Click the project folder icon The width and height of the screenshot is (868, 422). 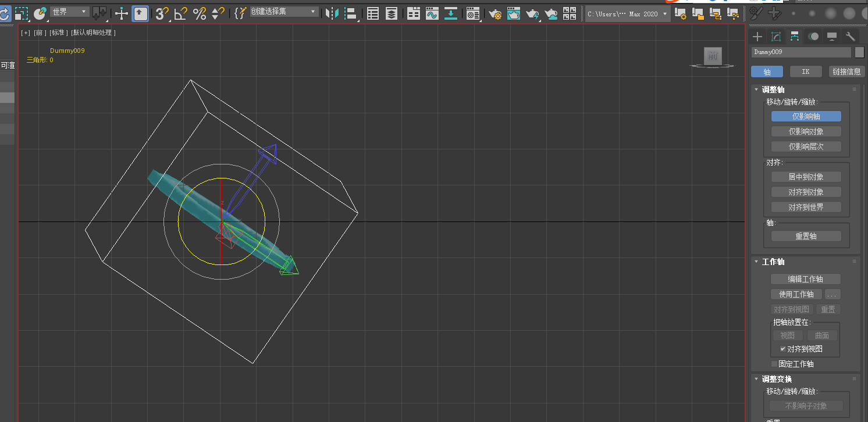(x=698, y=14)
